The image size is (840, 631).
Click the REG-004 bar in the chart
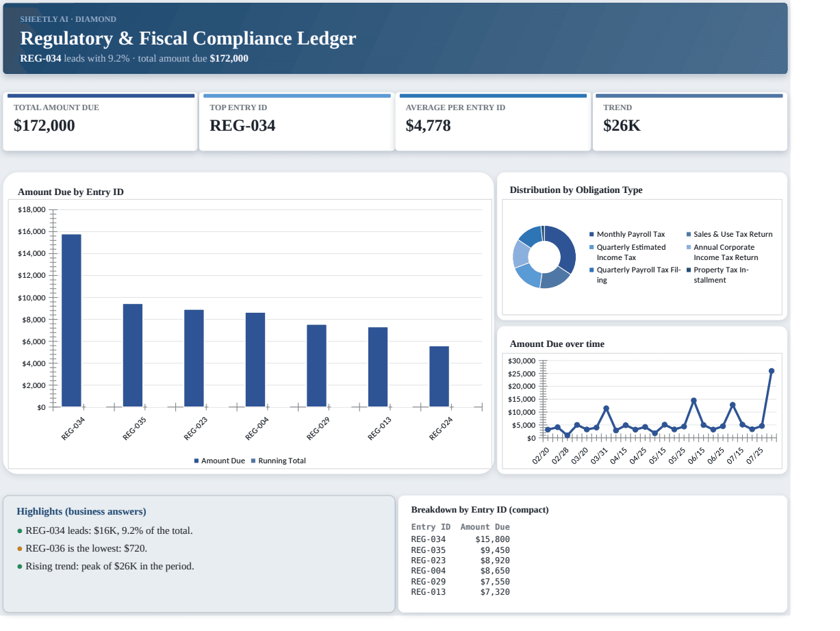tap(255, 359)
